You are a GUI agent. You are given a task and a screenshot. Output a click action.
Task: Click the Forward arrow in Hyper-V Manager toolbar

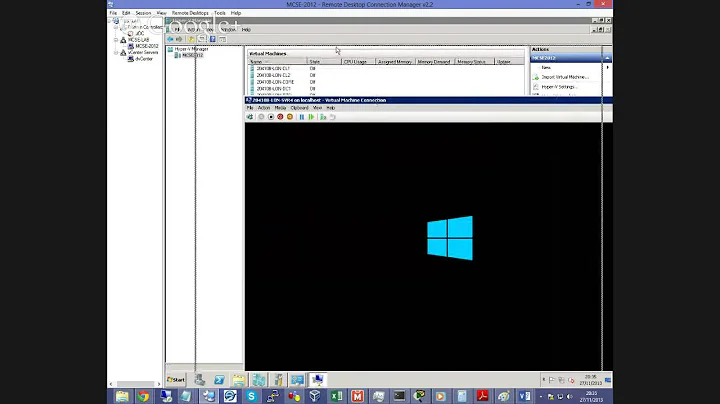coord(179,39)
